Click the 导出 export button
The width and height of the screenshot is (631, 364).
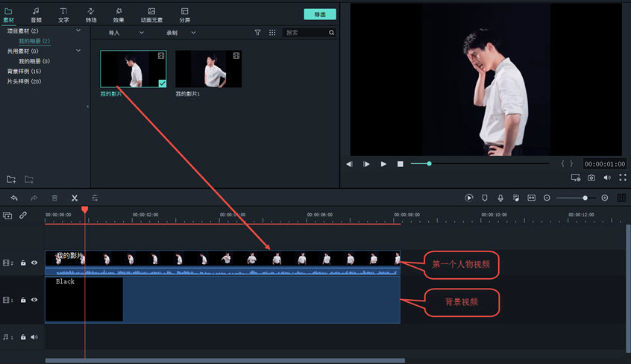click(320, 14)
